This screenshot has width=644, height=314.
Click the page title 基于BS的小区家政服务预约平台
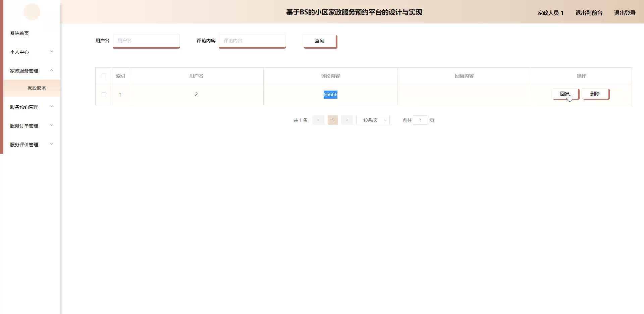coord(354,12)
